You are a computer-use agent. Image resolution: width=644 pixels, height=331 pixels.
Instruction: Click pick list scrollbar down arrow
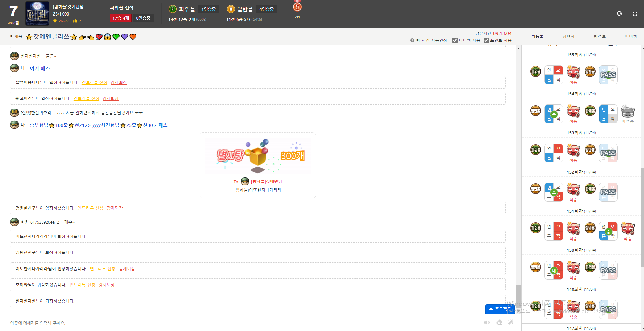pyautogui.click(x=643, y=328)
